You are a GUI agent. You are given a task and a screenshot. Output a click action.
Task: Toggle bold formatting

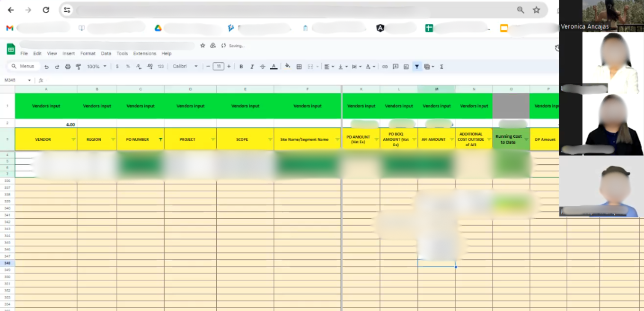coord(241,67)
